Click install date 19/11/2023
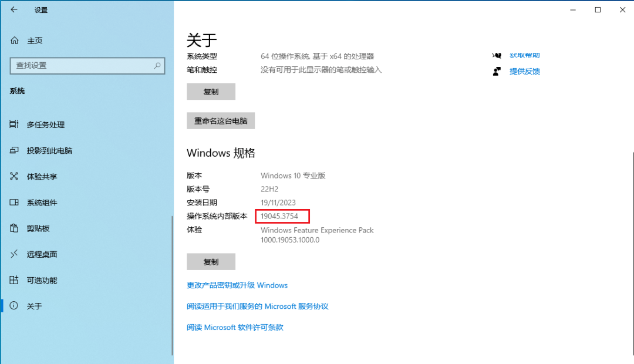Viewport: 634px width, 364px height. (x=278, y=203)
